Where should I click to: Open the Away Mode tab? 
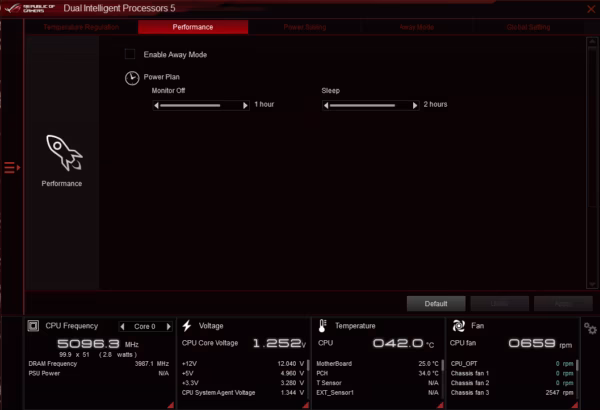click(x=417, y=27)
